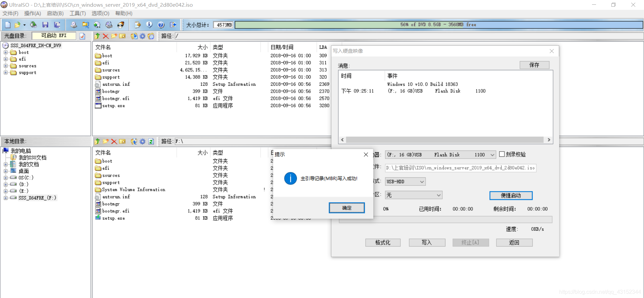
Task: Click the message list horizontal scrollbar
Action: [445, 140]
